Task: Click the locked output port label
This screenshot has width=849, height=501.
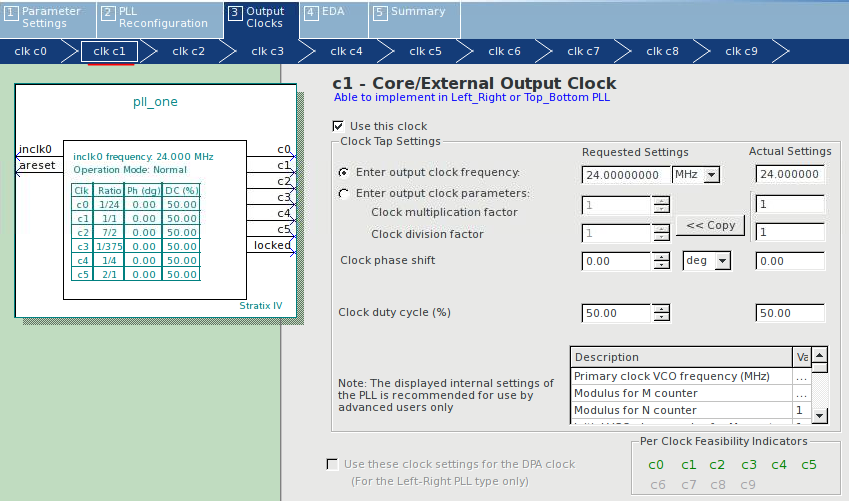Action: (x=272, y=245)
